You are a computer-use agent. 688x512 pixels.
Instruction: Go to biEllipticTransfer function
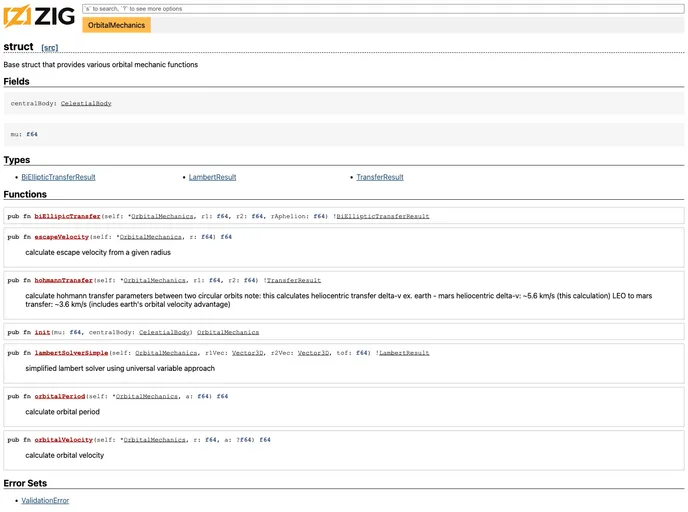tap(67, 216)
